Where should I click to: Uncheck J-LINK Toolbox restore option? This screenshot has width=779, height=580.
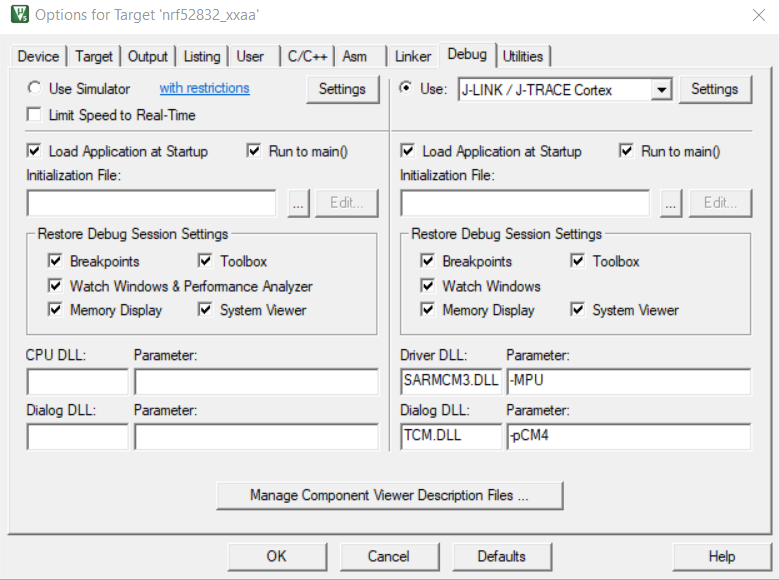(577, 260)
